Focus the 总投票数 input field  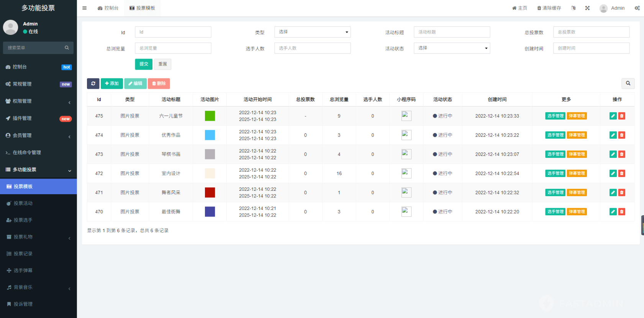click(x=592, y=32)
